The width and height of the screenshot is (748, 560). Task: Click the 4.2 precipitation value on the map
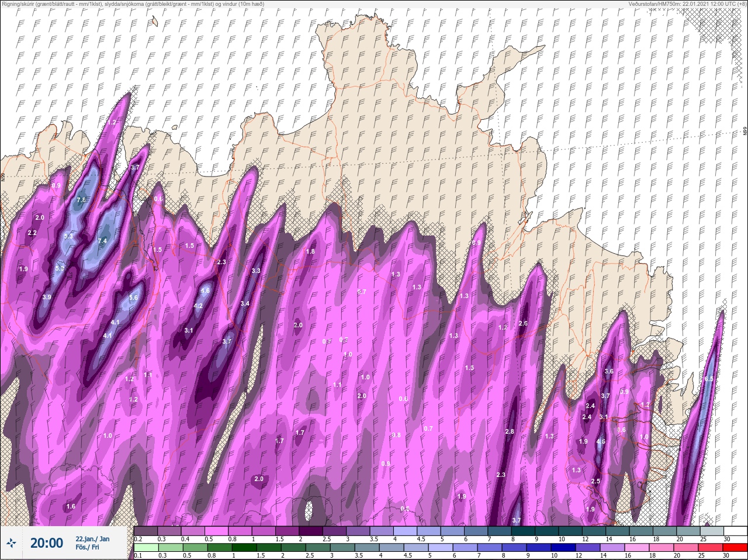[198, 306]
